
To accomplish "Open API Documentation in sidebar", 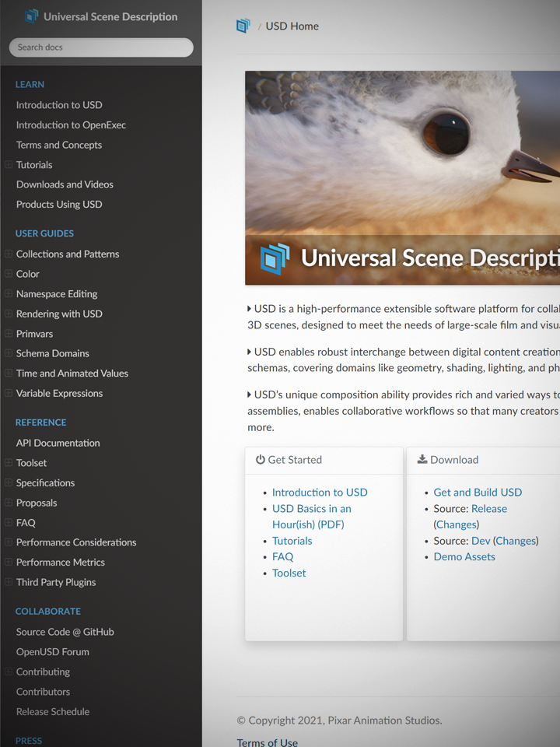I will point(58,443).
